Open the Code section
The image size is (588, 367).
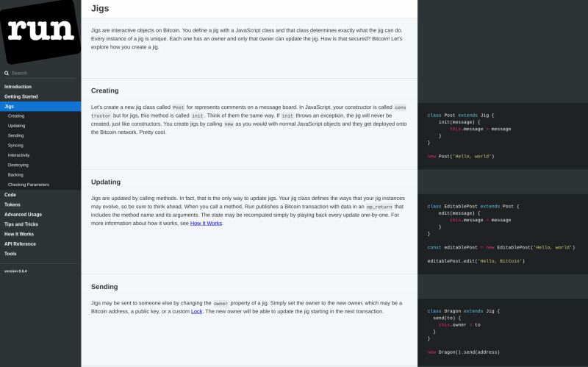click(x=10, y=195)
